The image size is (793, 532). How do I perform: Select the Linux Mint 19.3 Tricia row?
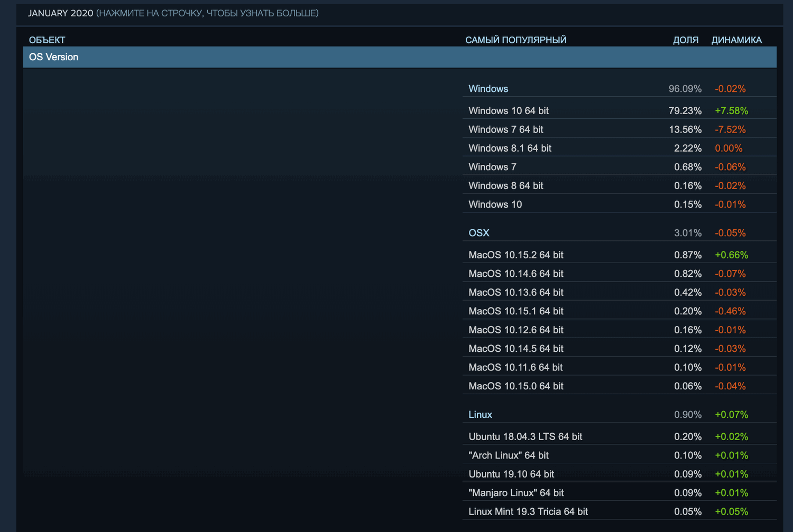point(528,511)
